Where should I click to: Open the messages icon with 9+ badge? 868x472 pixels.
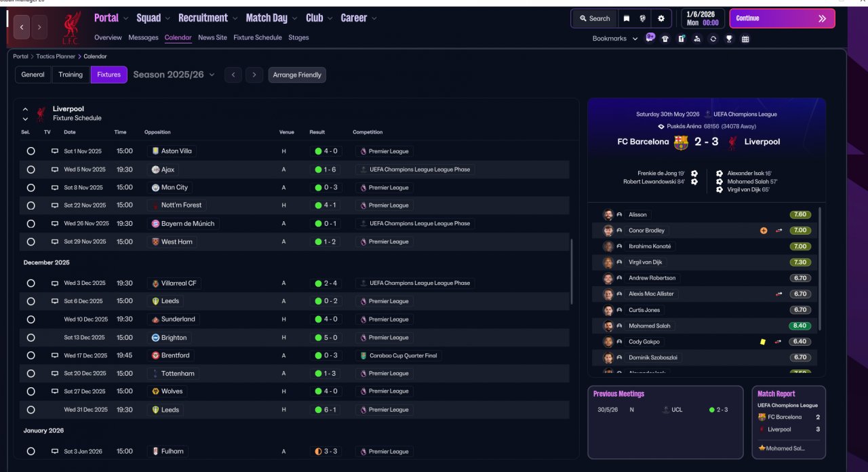(x=650, y=37)
